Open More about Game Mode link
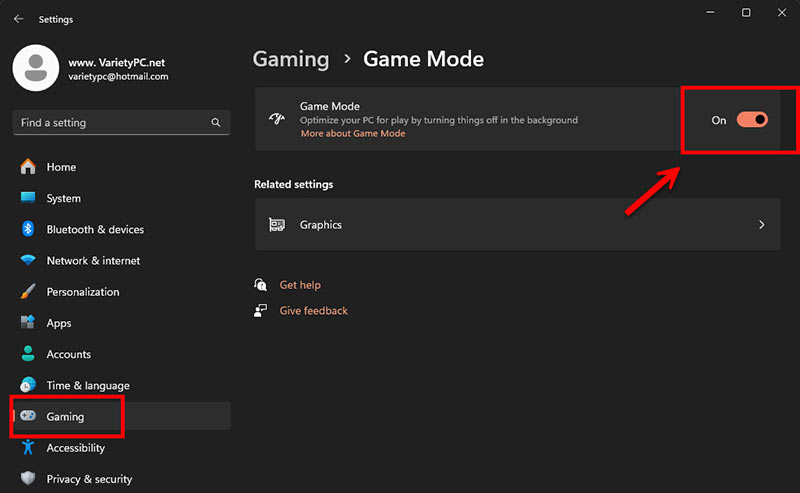The width and height of the screenshot is (800, 493). [x=353, y=134]
